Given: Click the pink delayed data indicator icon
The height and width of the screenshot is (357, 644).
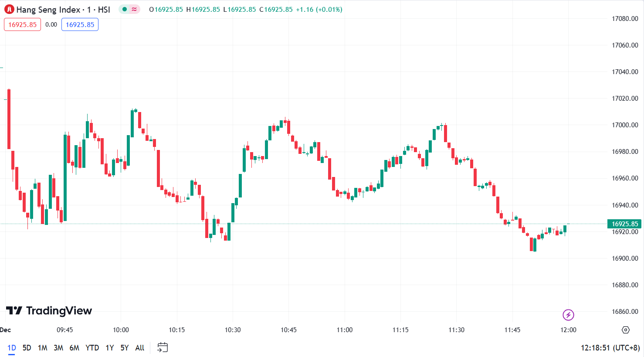Looking at the screenshot, I should point(134,9).
